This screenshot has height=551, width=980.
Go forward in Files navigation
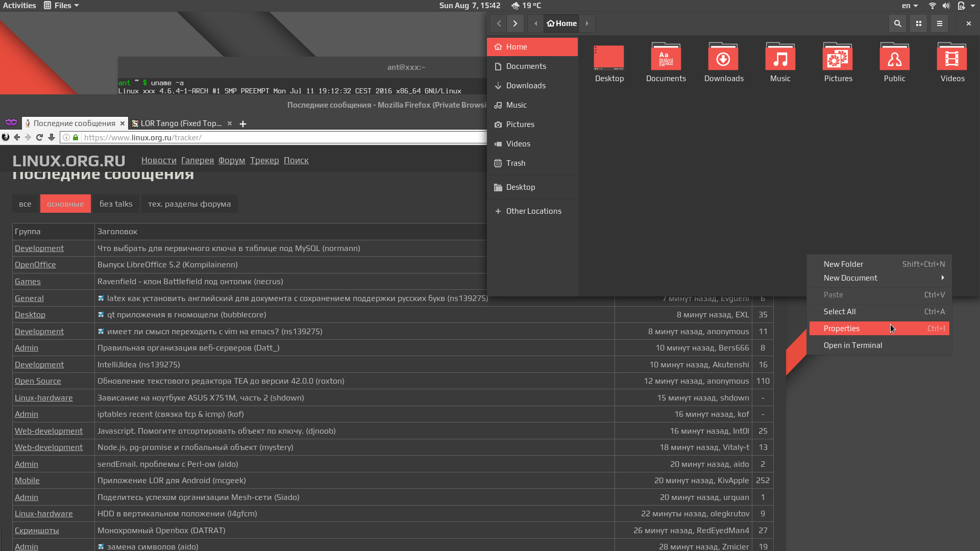[x=516, y=23]
